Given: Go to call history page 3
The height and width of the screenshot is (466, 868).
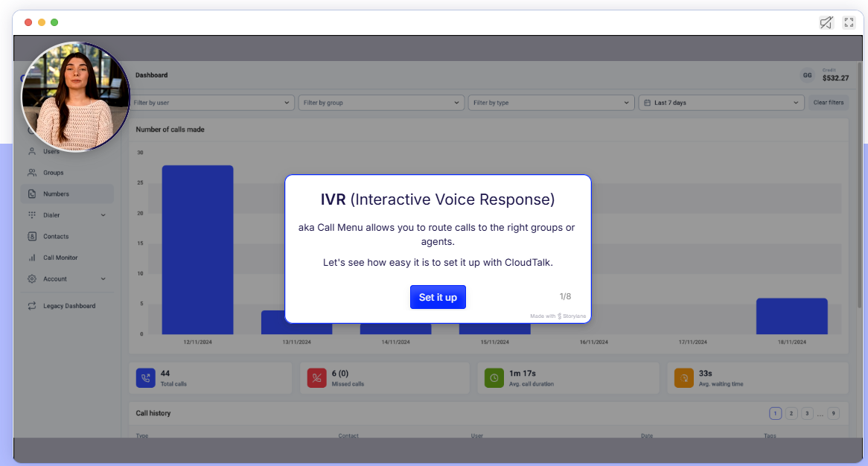Looking at the screenshot, I should (807, 413).
